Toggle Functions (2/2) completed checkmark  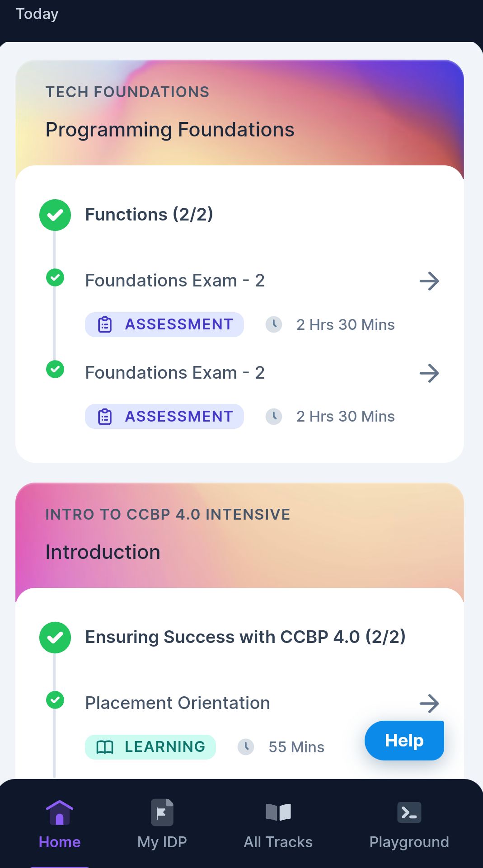pyautogui.click(x=55, y=215)
